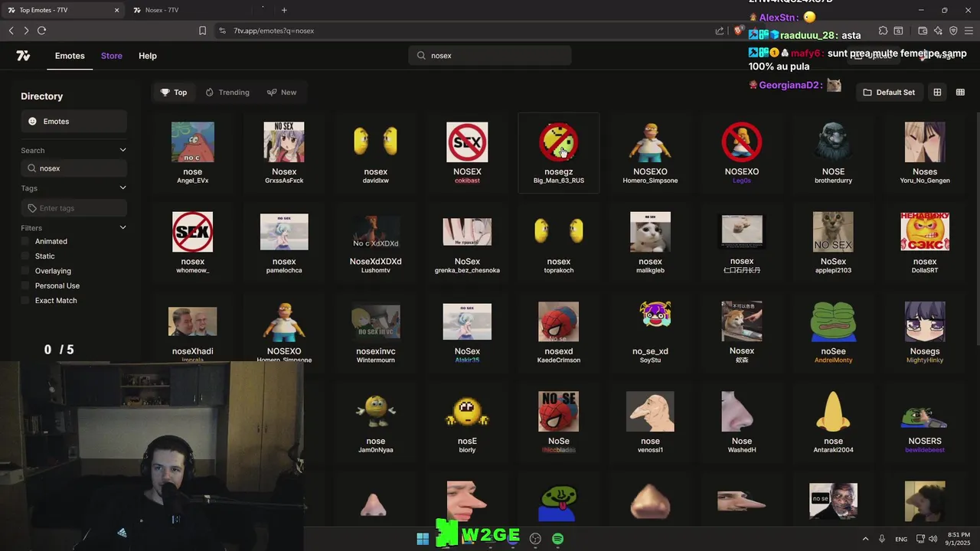Image resolution: width=980 pixels, height=551 pixels.
Task: Open the Emotes navigation item
Action: (x=70, y=56)
